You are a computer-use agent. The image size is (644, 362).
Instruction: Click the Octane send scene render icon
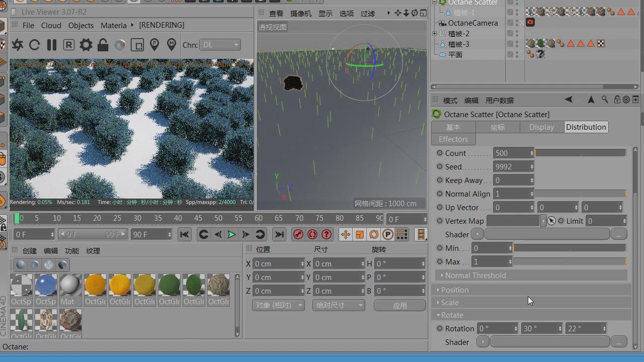[x=18, y=45]
